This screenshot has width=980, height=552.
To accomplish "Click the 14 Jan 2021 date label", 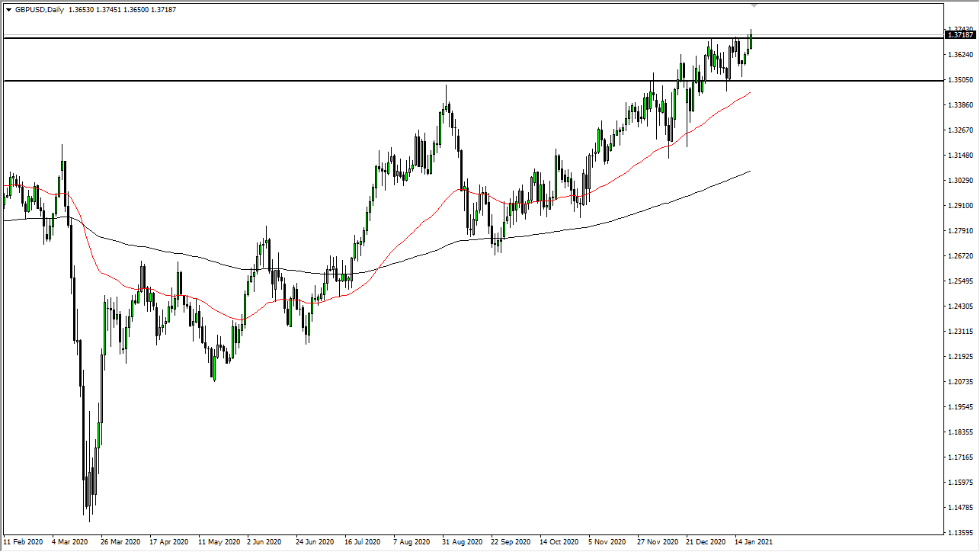I will 754,541.
